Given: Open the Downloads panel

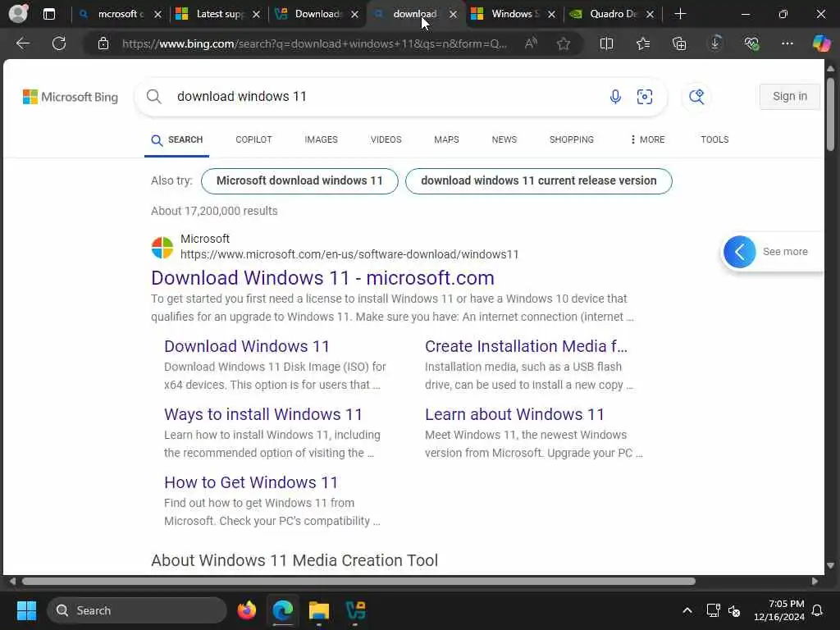Looking at the screenshot, I should tap(715, 43).
